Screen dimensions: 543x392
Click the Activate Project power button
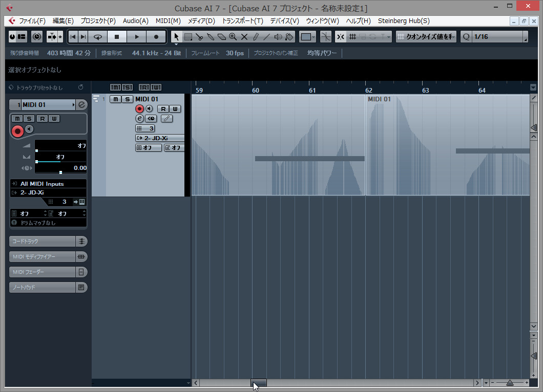click(x=12, y=37)
